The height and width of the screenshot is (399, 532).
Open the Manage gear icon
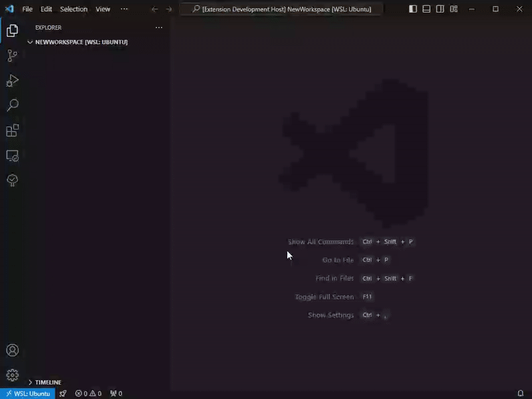point(12,375)
